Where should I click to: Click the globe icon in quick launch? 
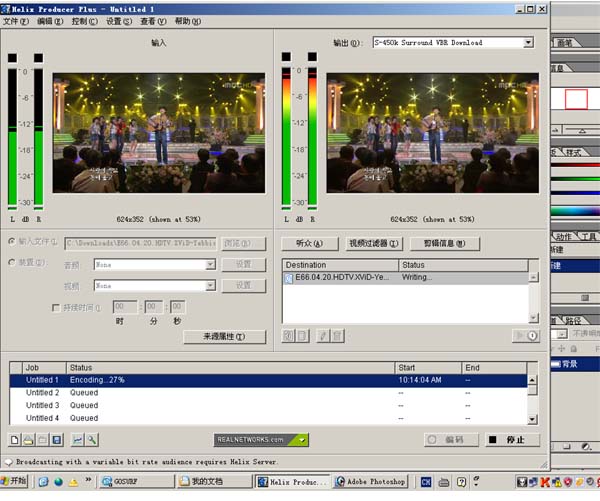coord(58,482)
